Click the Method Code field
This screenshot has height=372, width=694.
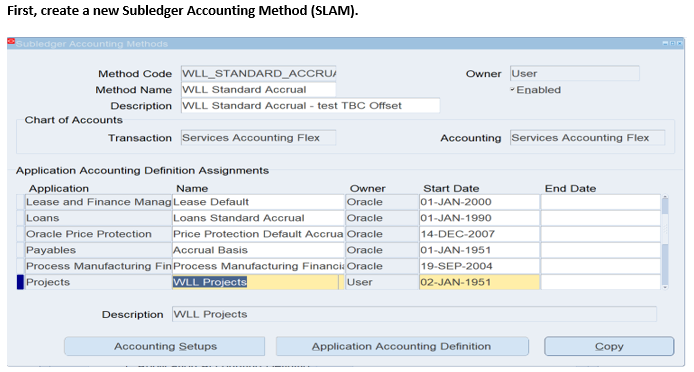(x=258, y=74)
